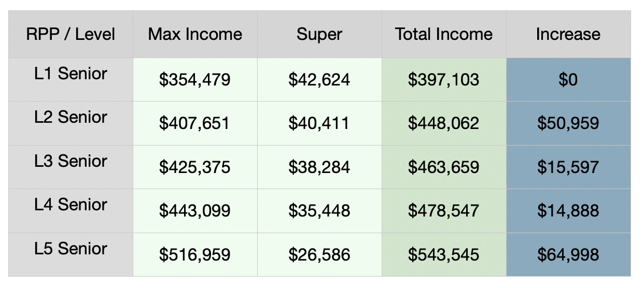Select the $354,479 Max Income cell
Screen dimensions: 644x288
point(195,80)
